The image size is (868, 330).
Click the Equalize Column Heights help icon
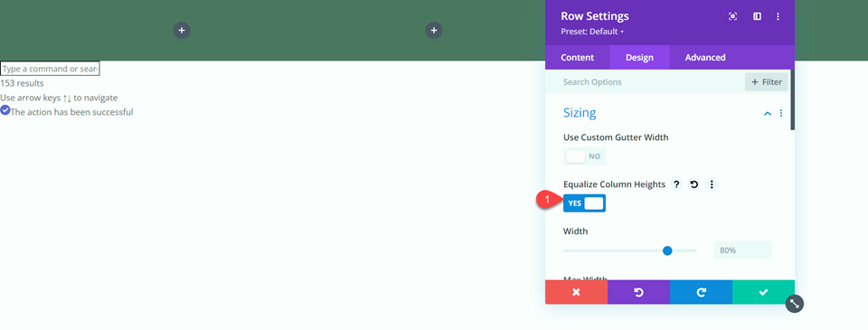coord(676,184)
